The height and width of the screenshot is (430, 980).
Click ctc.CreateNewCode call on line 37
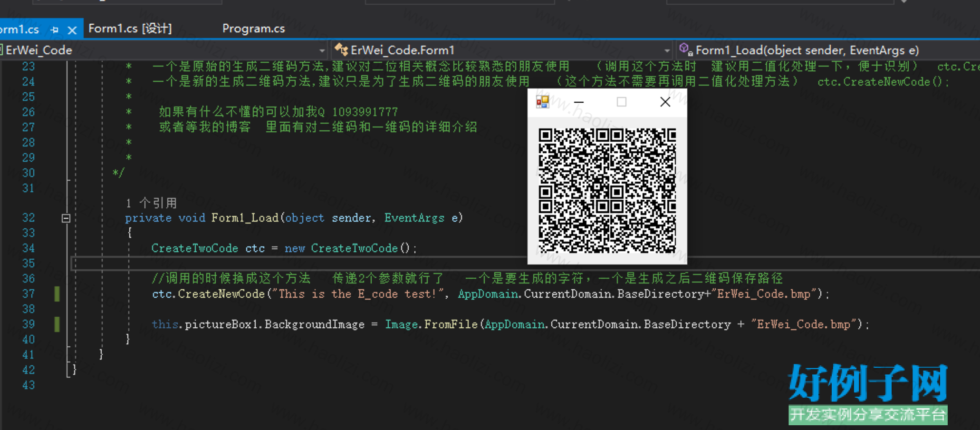pyautogui.click(x=209, y=294)
